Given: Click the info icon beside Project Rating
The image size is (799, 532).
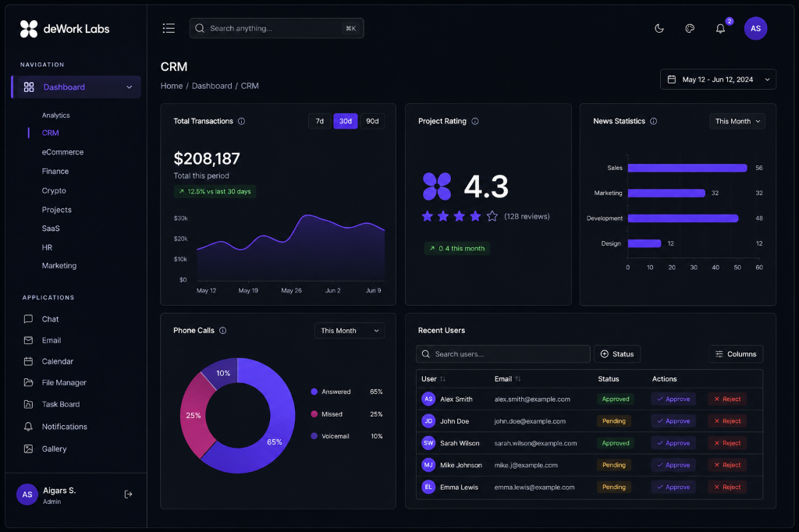Looking at the screenshot, I should click(475, 121).
